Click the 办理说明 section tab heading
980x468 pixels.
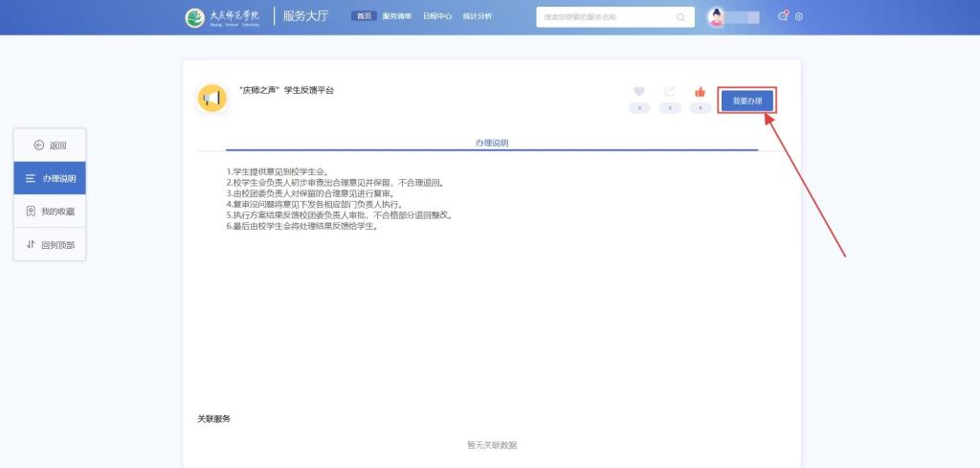click(x=492, y=143)
